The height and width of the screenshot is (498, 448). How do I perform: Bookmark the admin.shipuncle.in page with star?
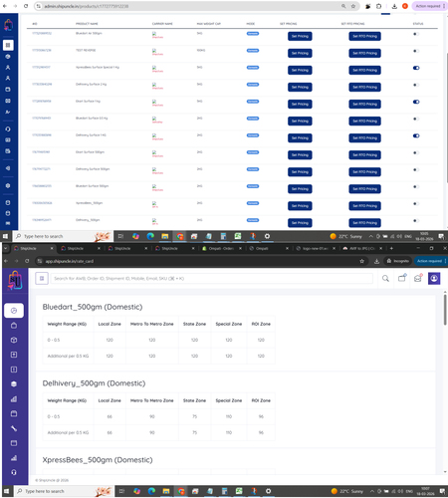point(353,6)
